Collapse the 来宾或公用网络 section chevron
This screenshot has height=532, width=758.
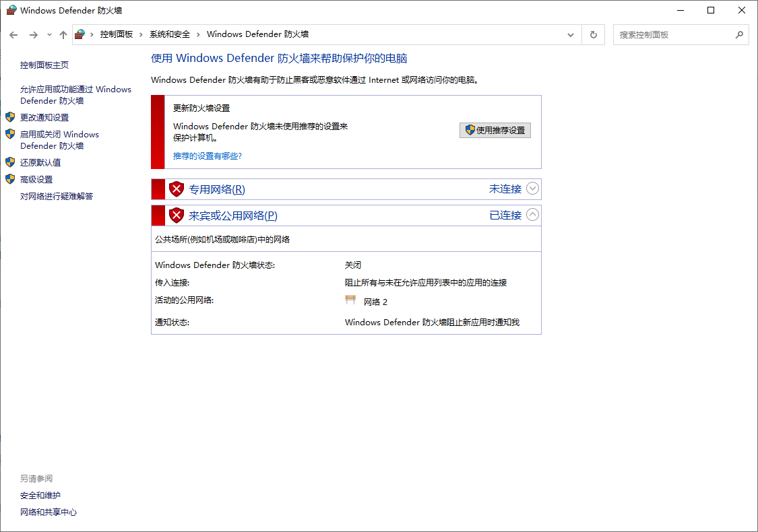532,215
